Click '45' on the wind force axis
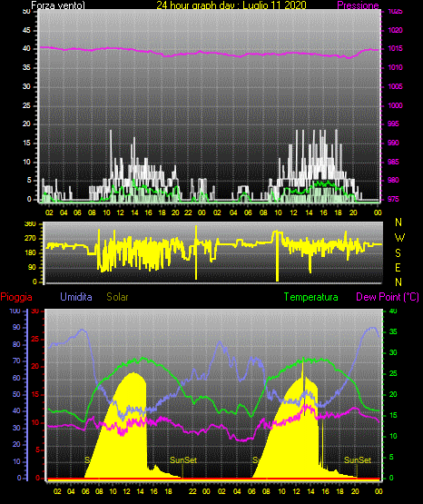This screenshot has width=423, height=504. pos(26,30)
